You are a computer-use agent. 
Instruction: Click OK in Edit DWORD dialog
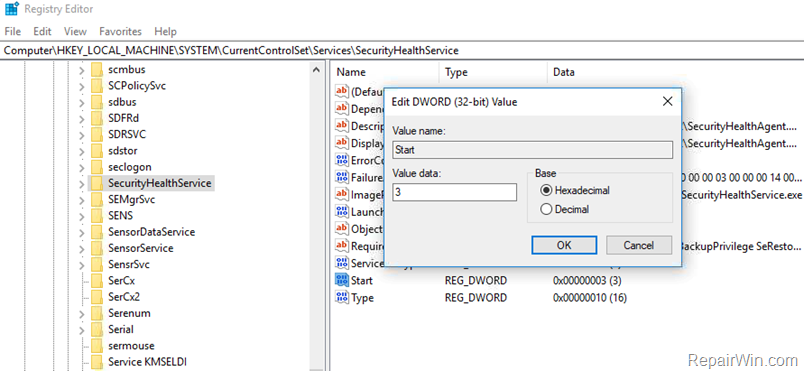564,245
